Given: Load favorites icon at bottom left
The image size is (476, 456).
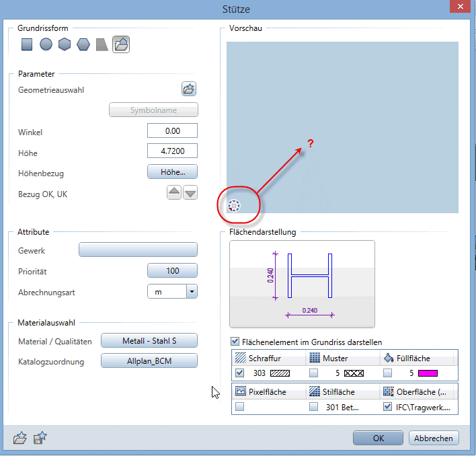Looking at the screenshot, I should click(20, 439).
